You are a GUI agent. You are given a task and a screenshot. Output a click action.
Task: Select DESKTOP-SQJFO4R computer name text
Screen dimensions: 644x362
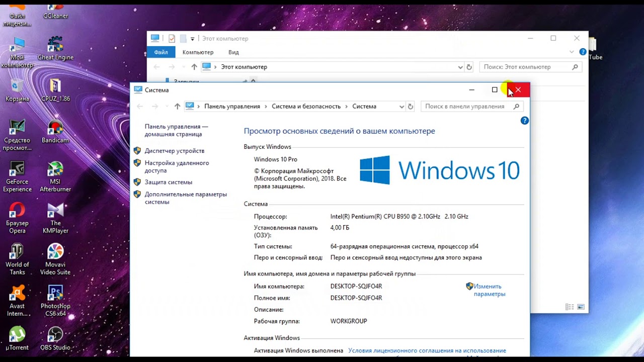coord(356,287)
